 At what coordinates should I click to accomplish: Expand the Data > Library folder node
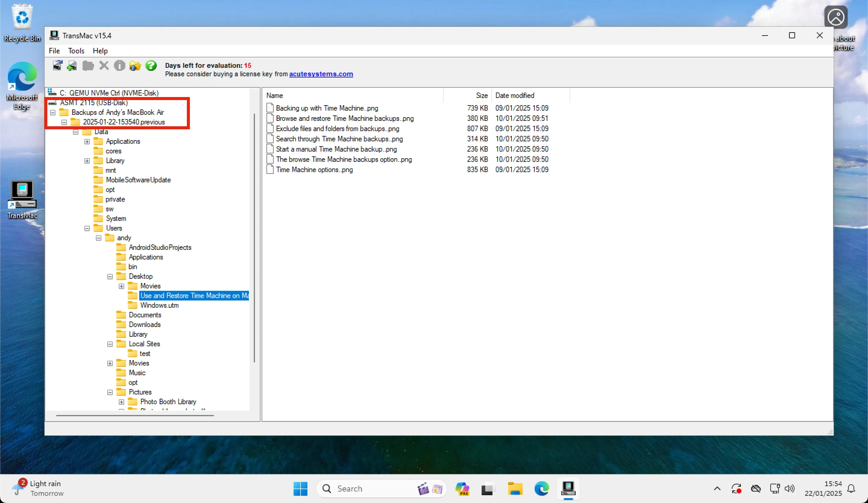[x=87, y=161]
